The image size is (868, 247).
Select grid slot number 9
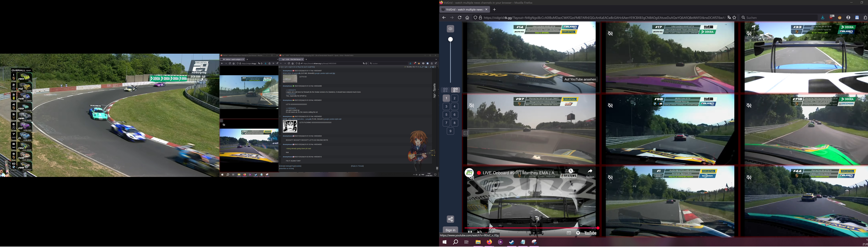450,131
